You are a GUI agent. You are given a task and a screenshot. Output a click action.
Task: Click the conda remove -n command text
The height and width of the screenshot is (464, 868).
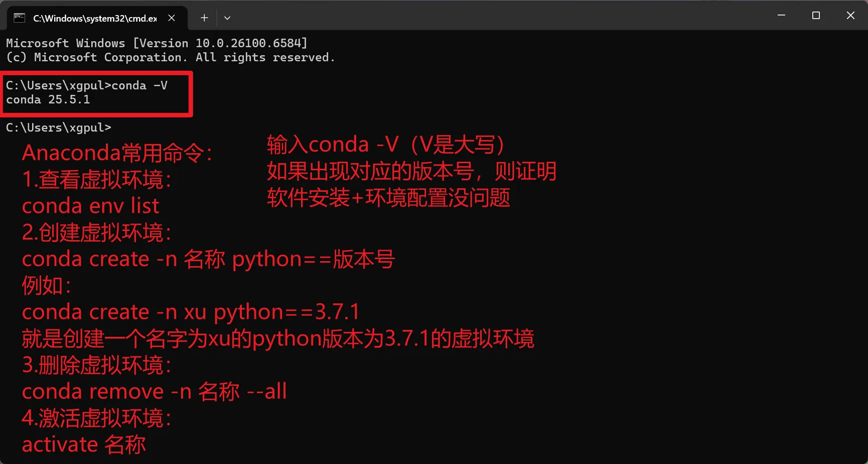click(x=154, y=391)
